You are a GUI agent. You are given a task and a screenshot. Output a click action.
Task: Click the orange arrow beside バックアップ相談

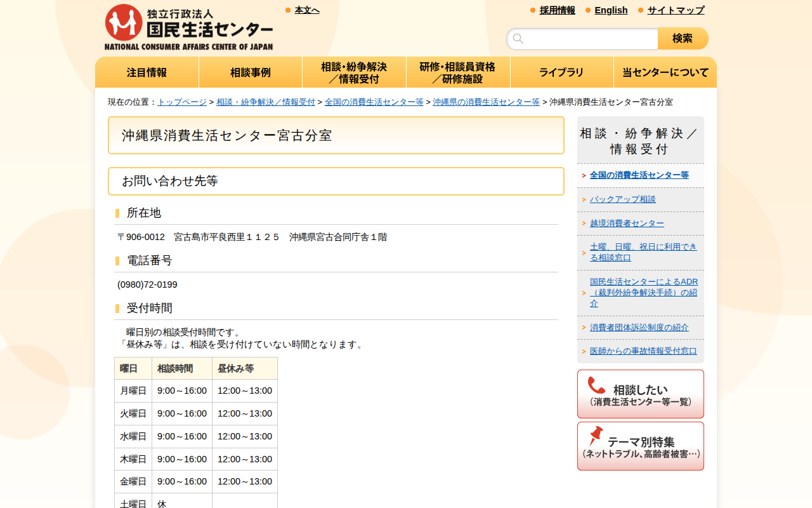pyautogui.click(x=584, y=199)
